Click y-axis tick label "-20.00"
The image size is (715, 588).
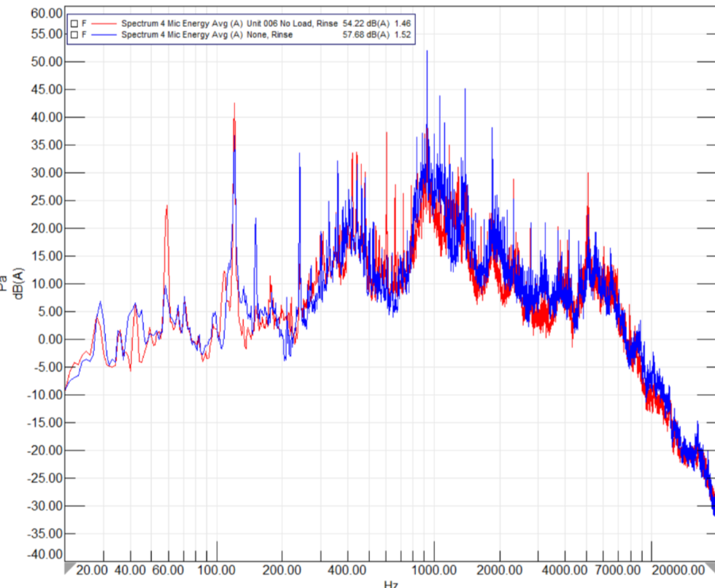45,450
